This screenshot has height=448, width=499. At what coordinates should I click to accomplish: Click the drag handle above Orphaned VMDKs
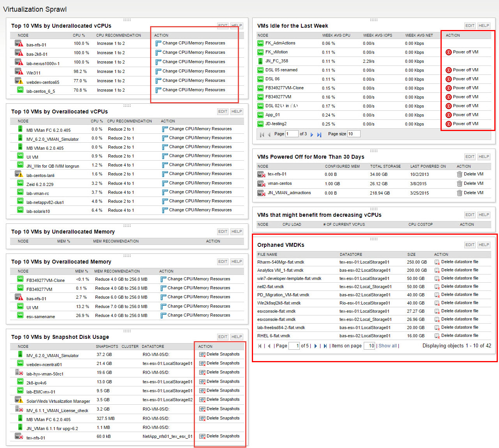pyautogui.click(x=373, y=239)
